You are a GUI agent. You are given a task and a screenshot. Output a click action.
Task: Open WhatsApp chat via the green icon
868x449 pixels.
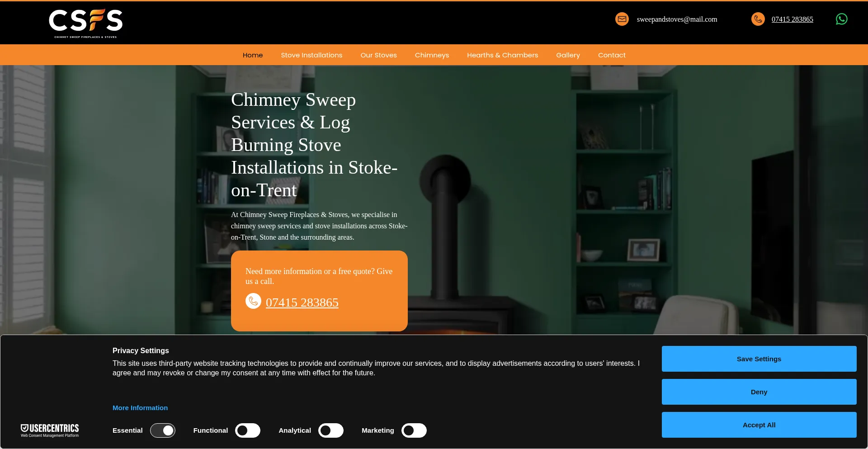coord(841,19)
